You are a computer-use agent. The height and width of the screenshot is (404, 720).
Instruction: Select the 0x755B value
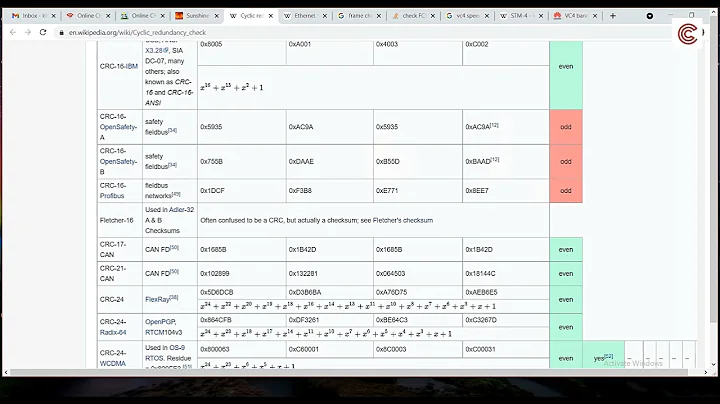(x=211, y=162)
